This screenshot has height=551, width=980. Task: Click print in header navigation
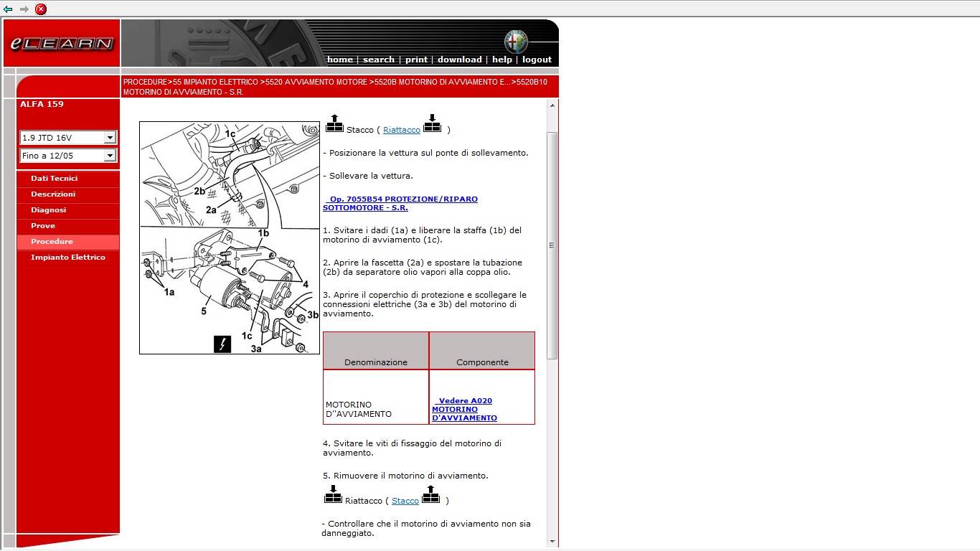pos(416,60)
